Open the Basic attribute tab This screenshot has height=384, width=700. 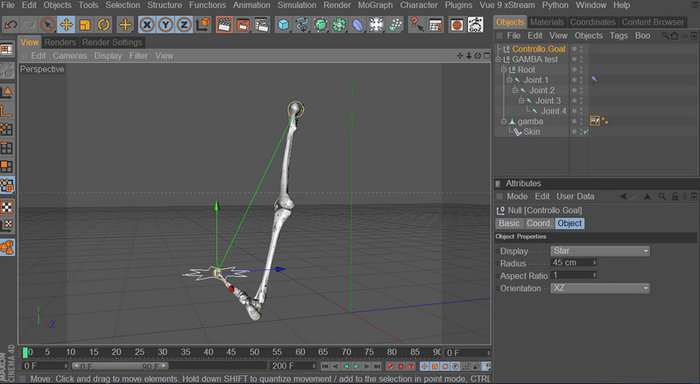(509, 223)
